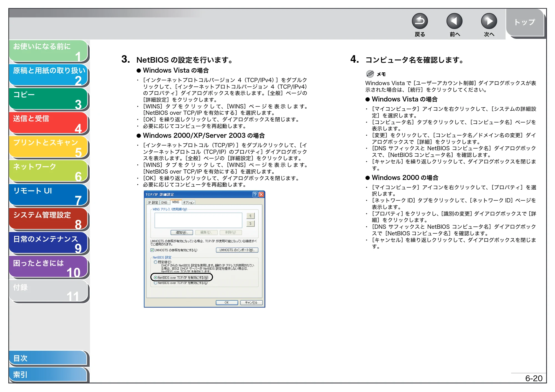Click the 編集(E)... button
This screenshot has width=555, height=392.
click(x=206, y=232)
